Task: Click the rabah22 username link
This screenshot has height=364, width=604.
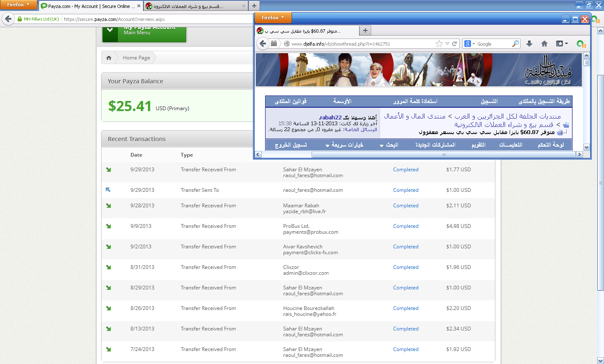Action: 331,118
